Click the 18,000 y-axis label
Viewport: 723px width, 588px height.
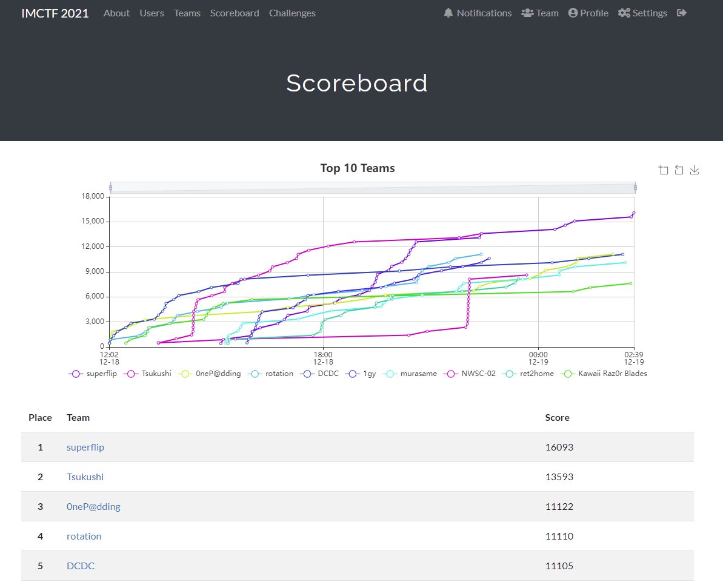(93, 196)
